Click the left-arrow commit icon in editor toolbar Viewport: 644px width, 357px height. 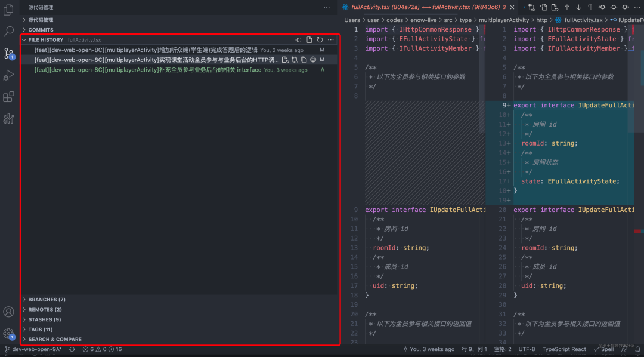pos(602,7)
